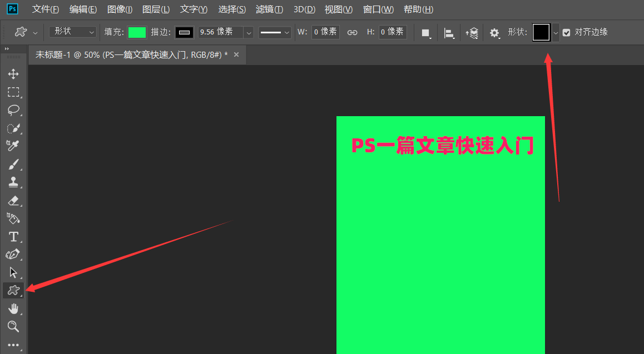Open the Filter menu 滤镜(T)
The width and height of the screenshot is (644, 354).
tap(269, 9)
